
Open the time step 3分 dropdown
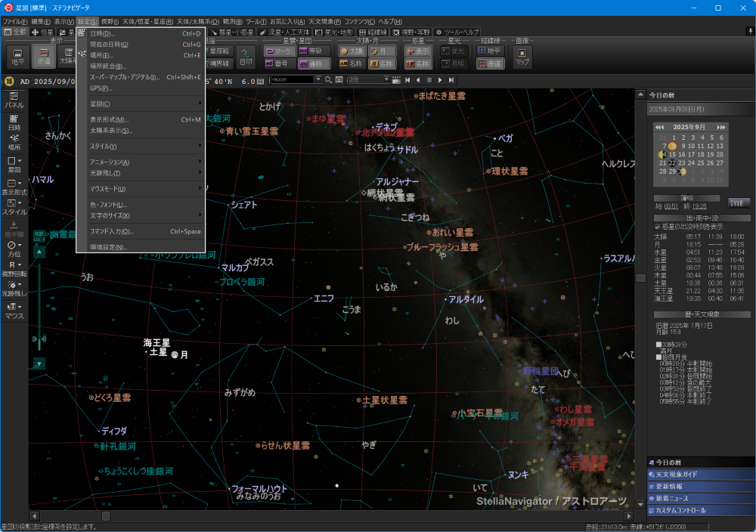click(x=386, y=79)
